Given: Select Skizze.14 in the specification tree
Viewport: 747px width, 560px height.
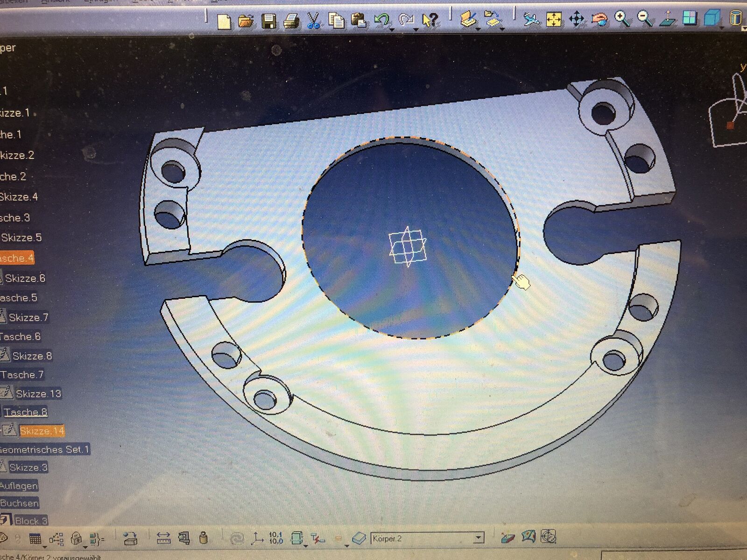Looking at the screenshot, I should pyautogui.click(x=42, y=431).
